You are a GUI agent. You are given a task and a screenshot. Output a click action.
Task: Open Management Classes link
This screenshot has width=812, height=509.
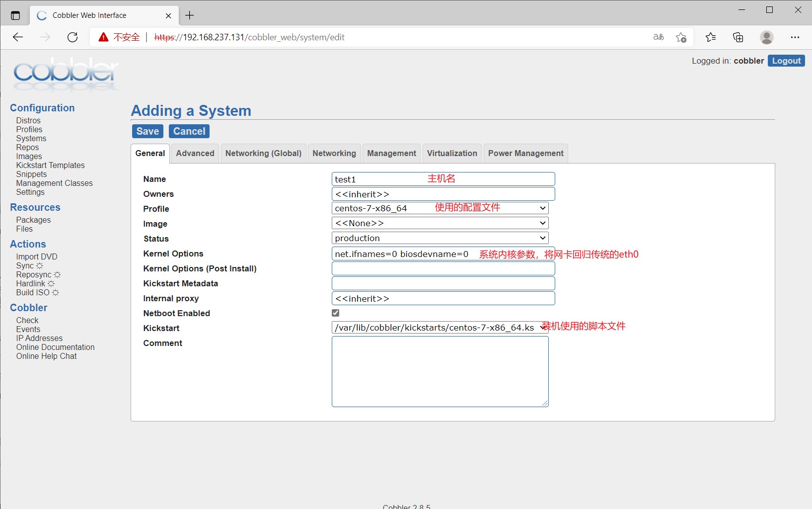54,183
